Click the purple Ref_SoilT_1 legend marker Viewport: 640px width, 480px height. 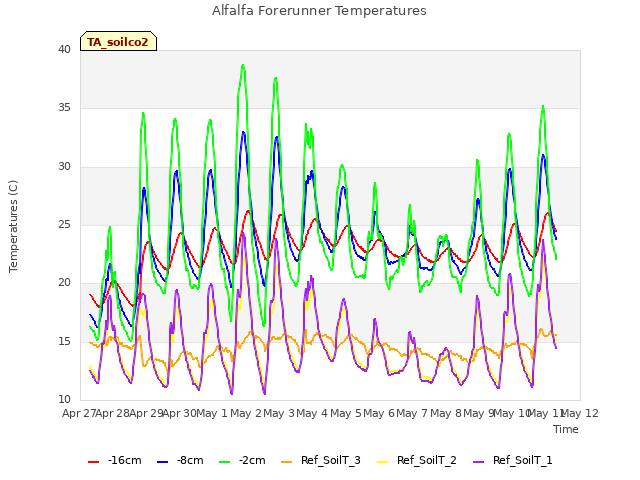[x=478, y=462]
